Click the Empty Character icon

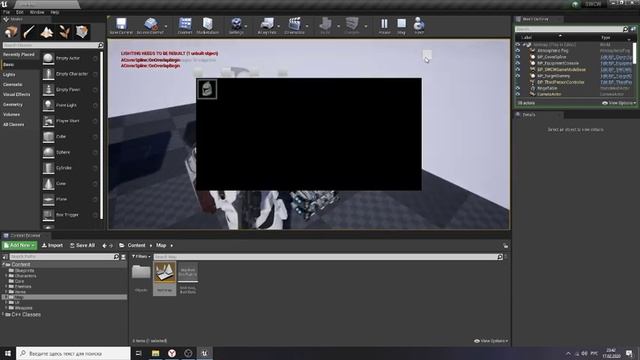pyautogui.click(x=48, y=74)
